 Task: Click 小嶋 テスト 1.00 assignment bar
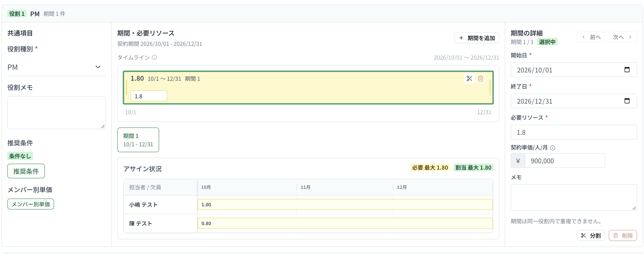pyautogui.click(x=345, y=204)
